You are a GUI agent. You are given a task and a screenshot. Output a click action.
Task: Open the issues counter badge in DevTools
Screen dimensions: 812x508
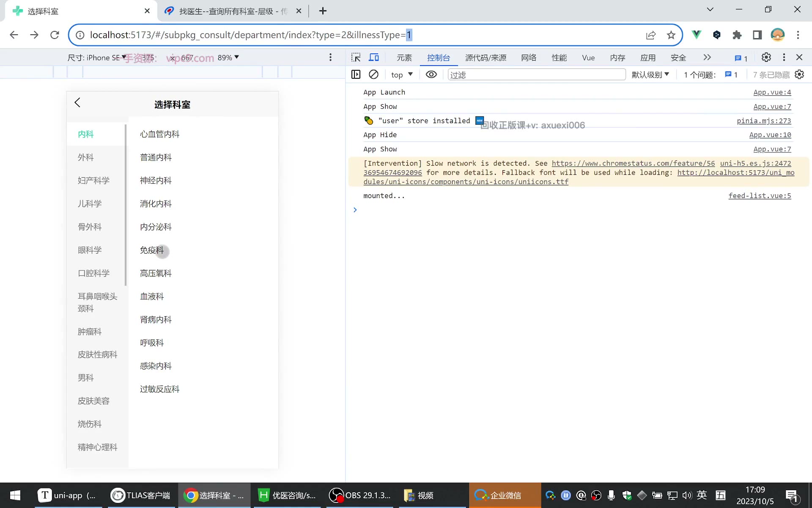tap(741, 58)
